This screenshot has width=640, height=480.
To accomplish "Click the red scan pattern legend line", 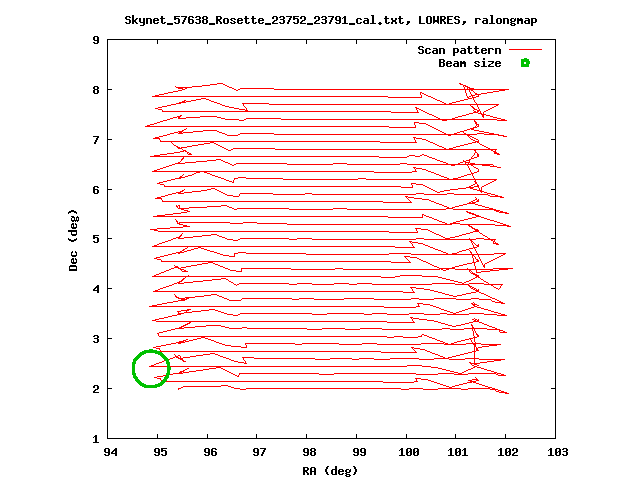I will (526, 50).
